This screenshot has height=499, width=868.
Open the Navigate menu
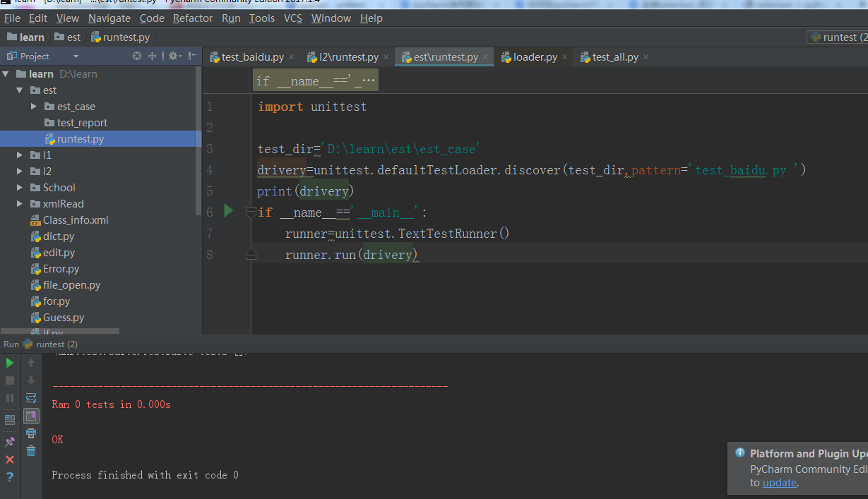109,18
